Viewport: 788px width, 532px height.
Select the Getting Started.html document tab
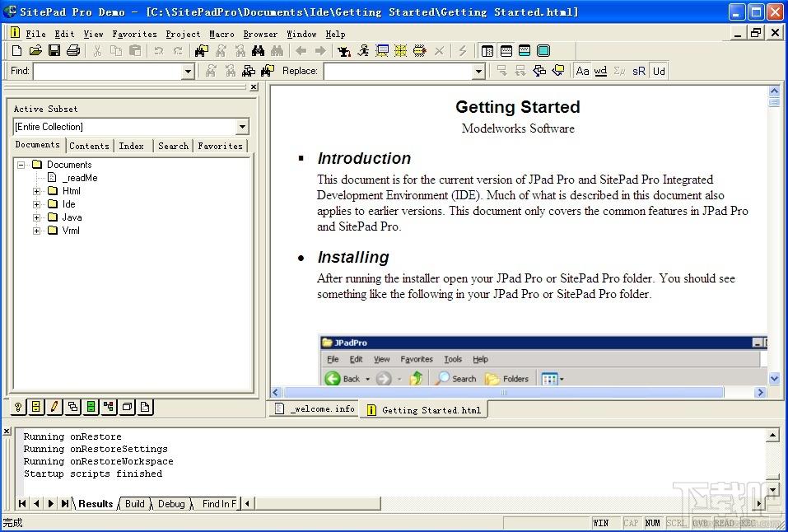(424, 410)
